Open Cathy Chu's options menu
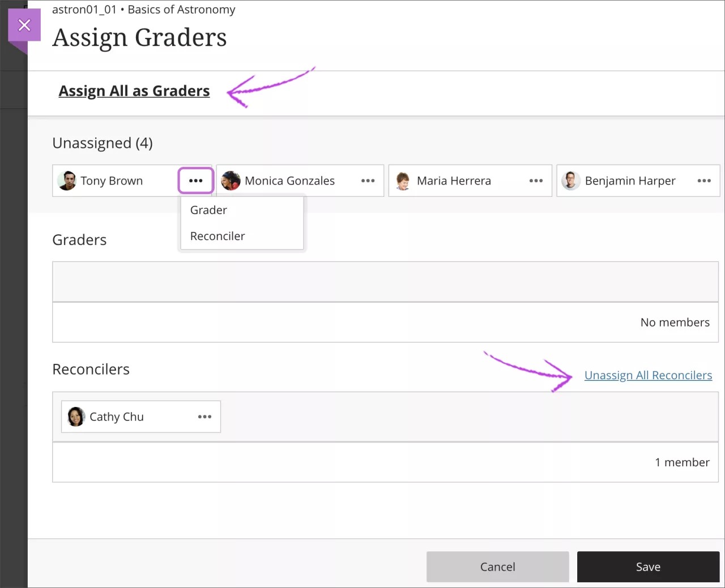 pyautogui.click(x=204, y=417)
